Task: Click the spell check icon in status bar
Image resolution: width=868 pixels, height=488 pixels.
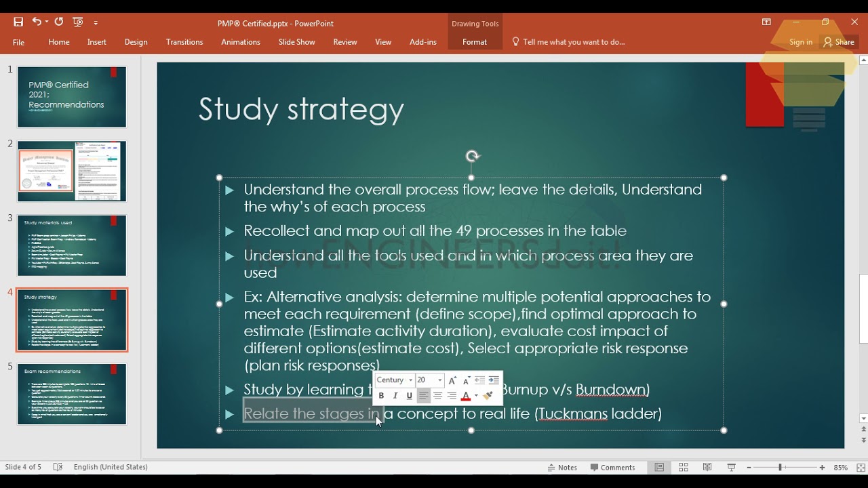Action: (58, 467)
